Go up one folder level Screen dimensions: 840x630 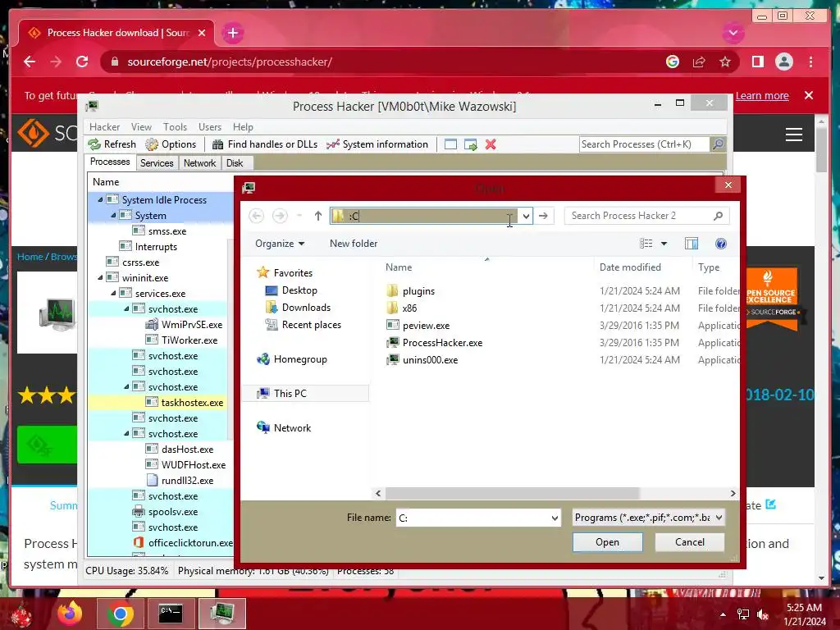(x=317, y=216)
